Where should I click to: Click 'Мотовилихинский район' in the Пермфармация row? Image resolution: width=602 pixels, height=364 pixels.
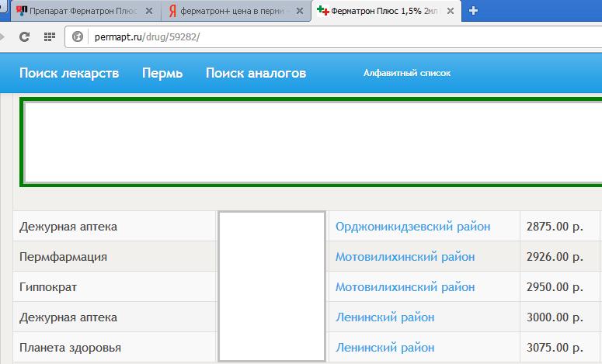[405, 257]
